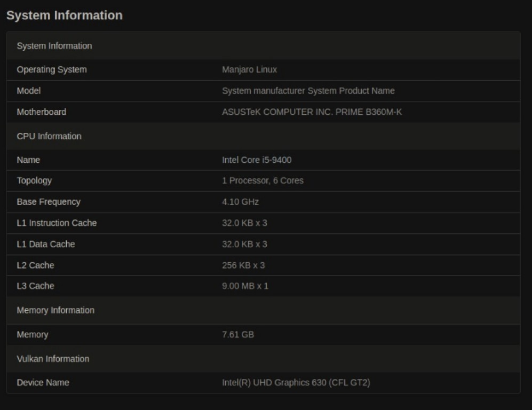Select the Base Frequency row label
532x410 pixels.
coord(49,202)
